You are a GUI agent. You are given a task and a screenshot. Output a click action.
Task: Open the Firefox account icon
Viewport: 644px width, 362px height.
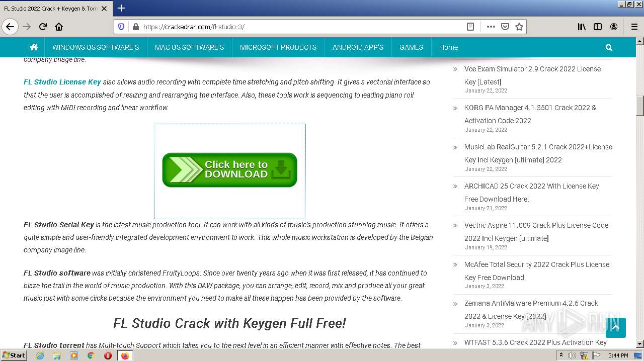614,27
